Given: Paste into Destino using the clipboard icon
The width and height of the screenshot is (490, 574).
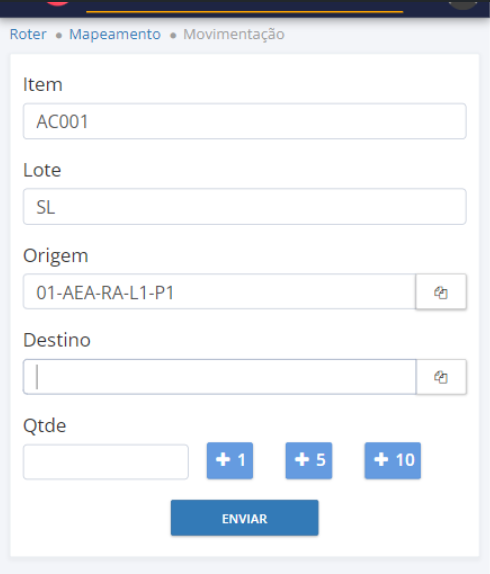Looking at the screenshot, I should click(x=441, y=377).
